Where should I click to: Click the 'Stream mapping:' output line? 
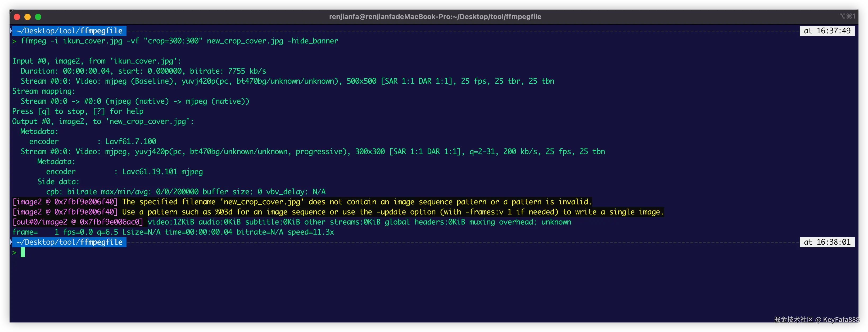tap(44, 91)
